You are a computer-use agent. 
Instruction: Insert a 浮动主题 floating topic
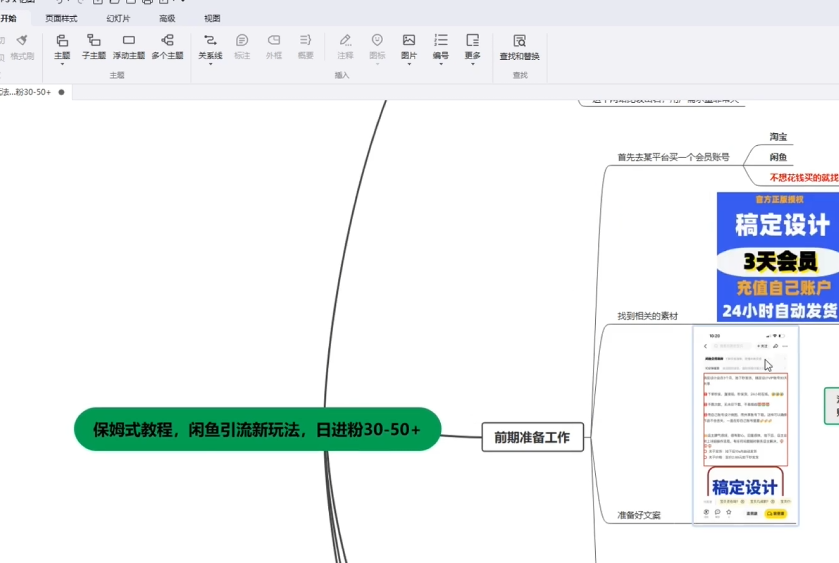pos(128,42)
